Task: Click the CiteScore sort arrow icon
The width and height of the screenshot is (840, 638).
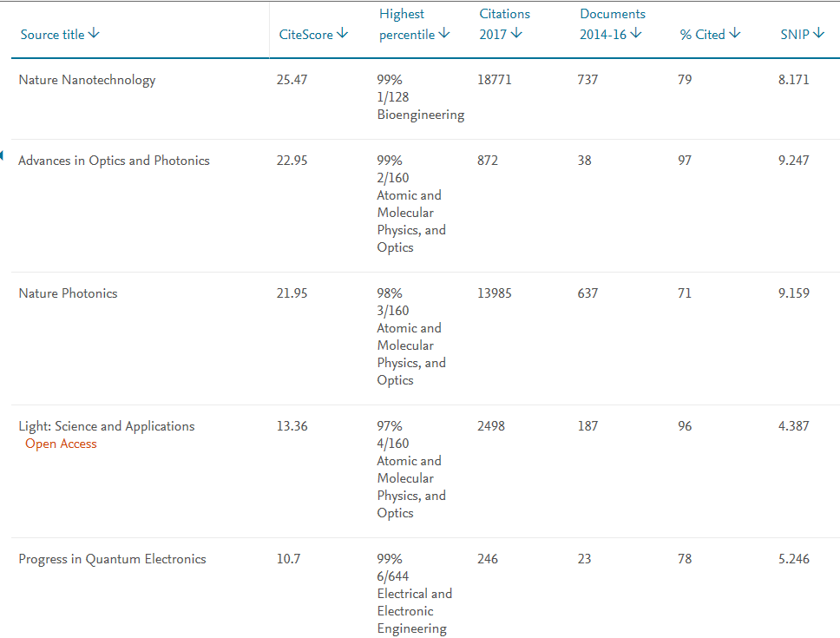Action: tap(343, 34)
